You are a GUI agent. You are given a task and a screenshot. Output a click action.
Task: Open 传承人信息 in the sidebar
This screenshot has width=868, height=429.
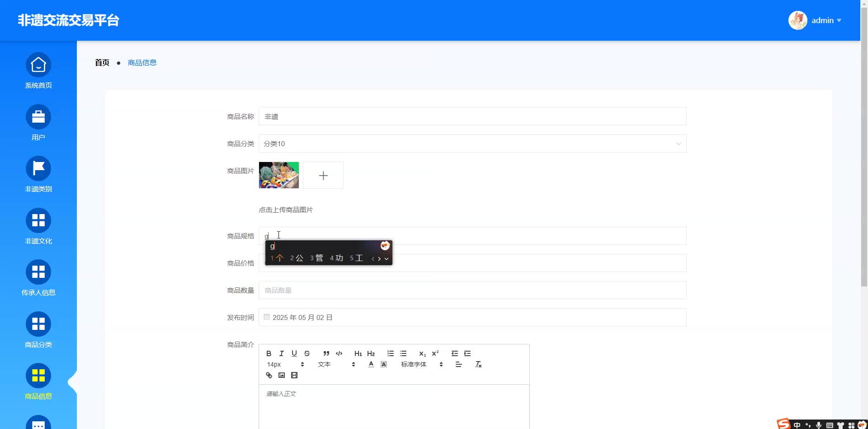point(38,278)
